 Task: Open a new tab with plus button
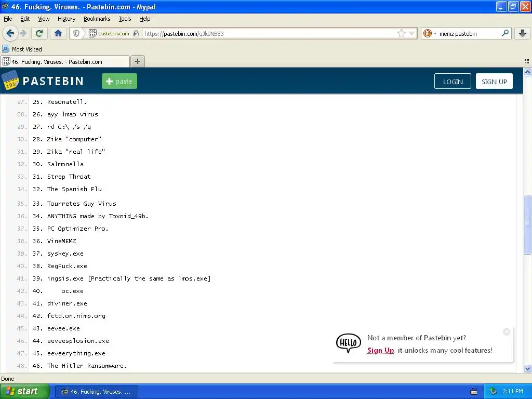coord(137,61)
